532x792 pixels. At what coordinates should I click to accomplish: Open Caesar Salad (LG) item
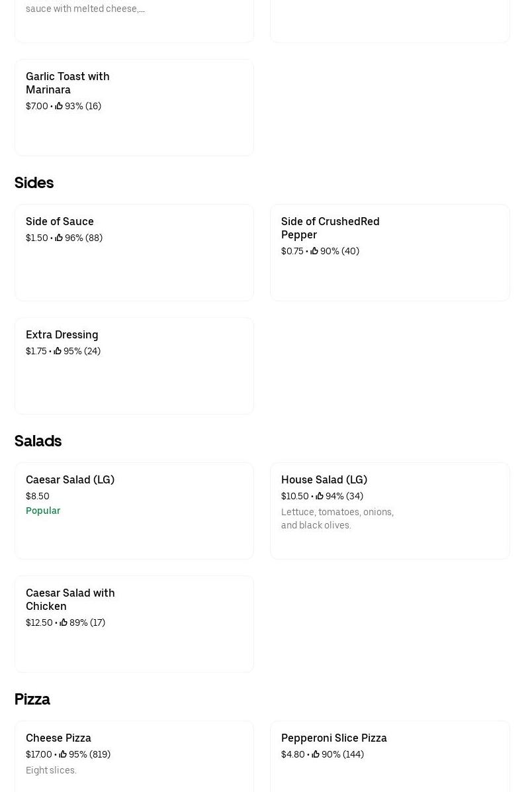tap(70, 479)
